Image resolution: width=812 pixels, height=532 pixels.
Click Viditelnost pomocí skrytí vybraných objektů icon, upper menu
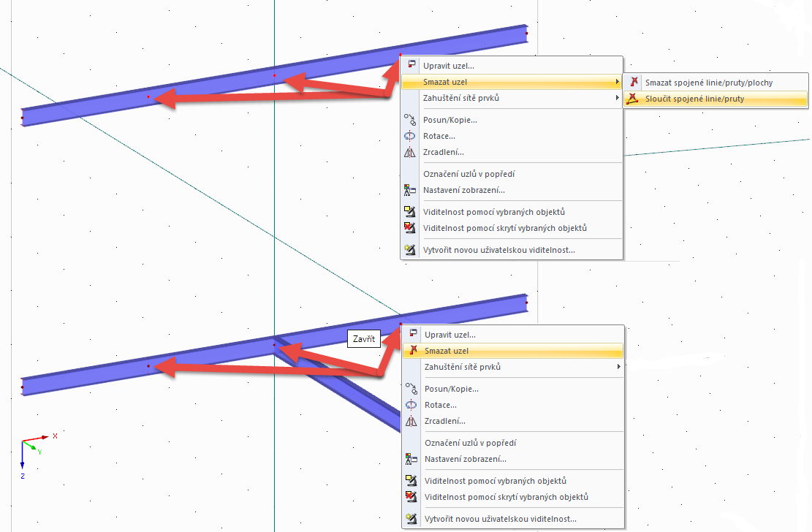point(409,228)
